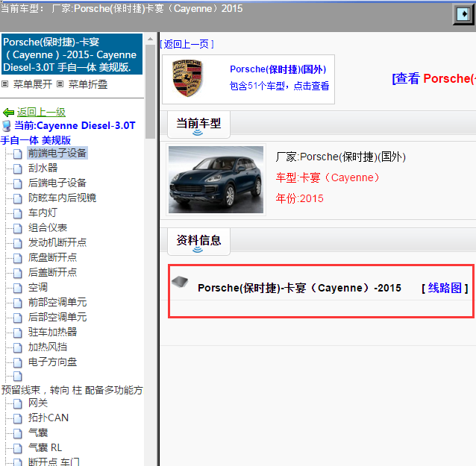The image size is (476, 466).
Task: Select 前部空调单元 tree item
Action: [x=57, y=302]
